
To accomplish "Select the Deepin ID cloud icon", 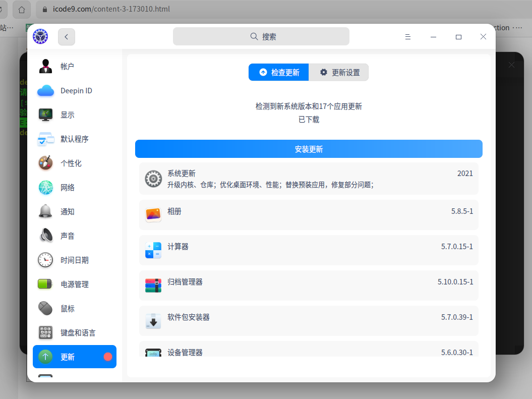I will coord(45,91).
